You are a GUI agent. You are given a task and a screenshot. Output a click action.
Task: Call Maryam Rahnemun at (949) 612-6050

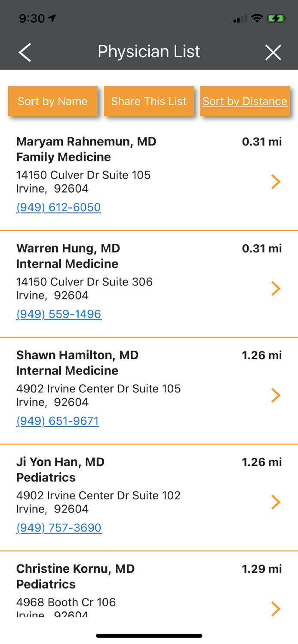58,207
